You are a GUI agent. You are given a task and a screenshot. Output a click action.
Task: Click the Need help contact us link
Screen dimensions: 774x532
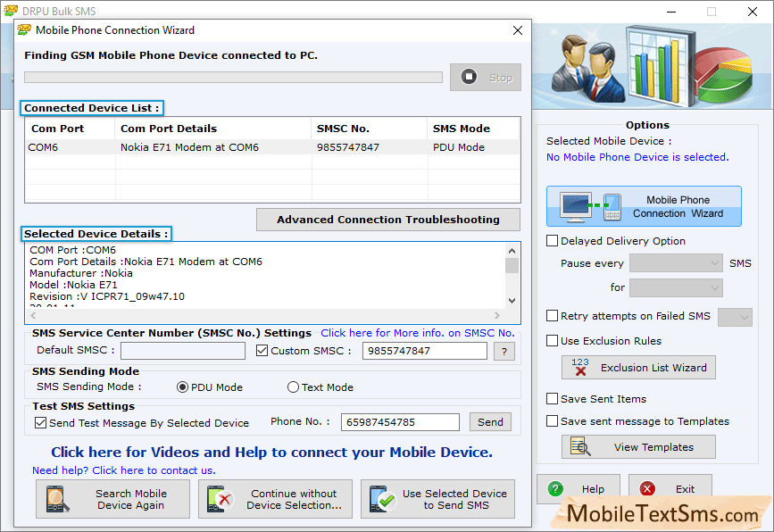click(x=124, y=470)
